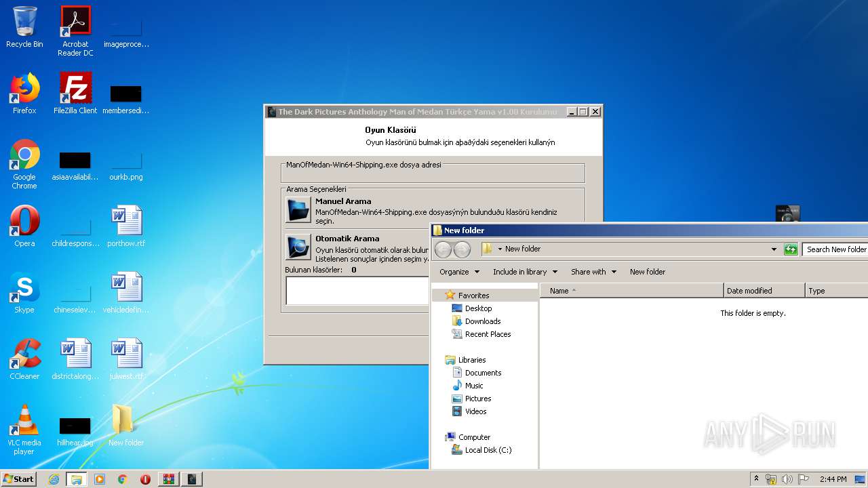The height and width of the screenshot is (488, 868).
Task: Click the Manuel Arama folder icon button
Action: (x=298, y=210)
